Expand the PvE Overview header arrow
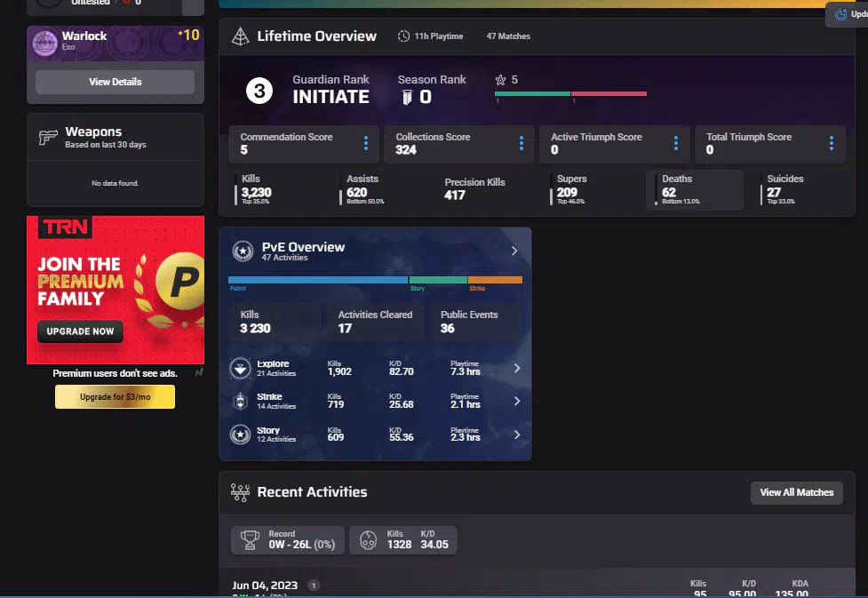Screen dimensions: 868x598 pos(514,251)
